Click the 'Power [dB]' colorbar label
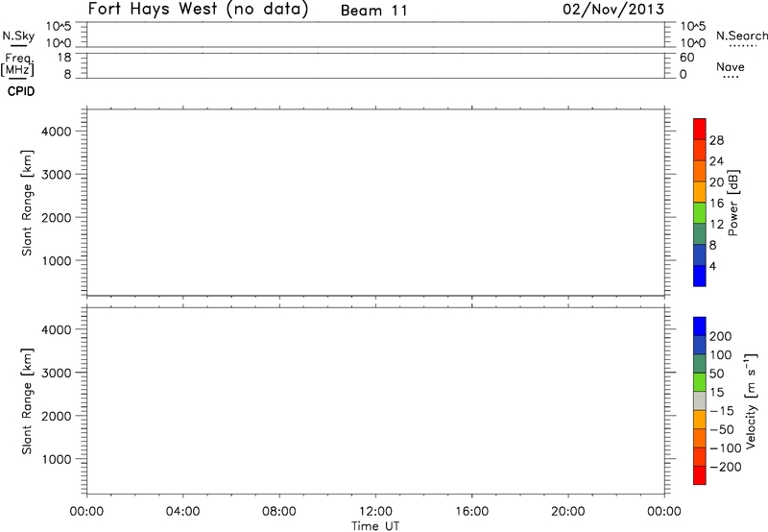The image size is (768, 532). (x=733, y=203)
